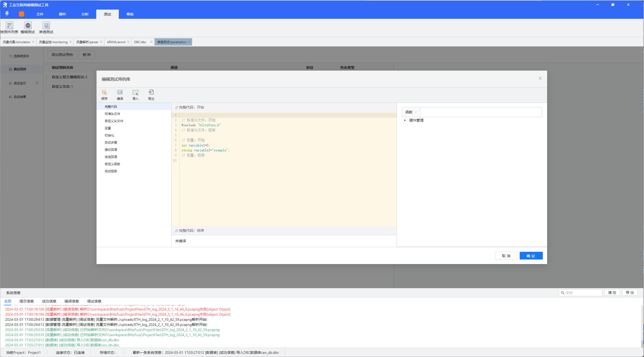Click the 导出 (export) icon in dialog toolbar

151,93
